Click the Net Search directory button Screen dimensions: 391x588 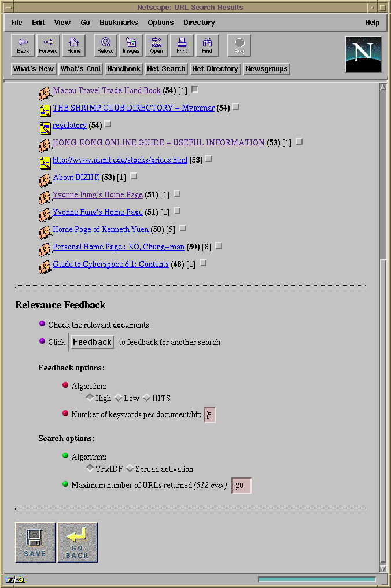166,69
